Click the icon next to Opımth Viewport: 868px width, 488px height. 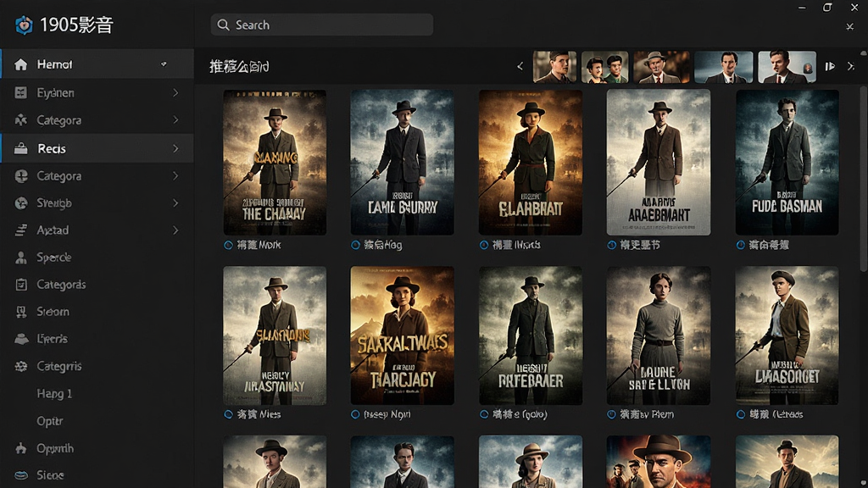click(x=21, y=448)
